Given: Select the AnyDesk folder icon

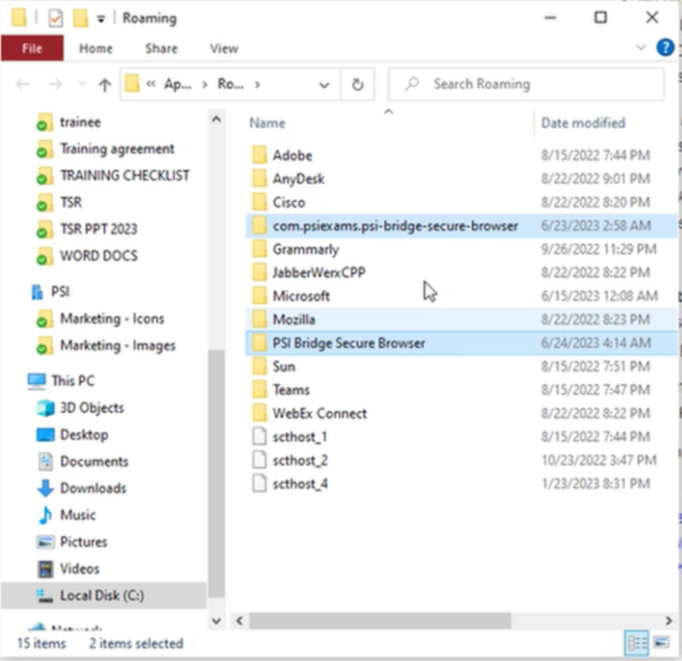Looking at the screenshot, I should [260, 179].
